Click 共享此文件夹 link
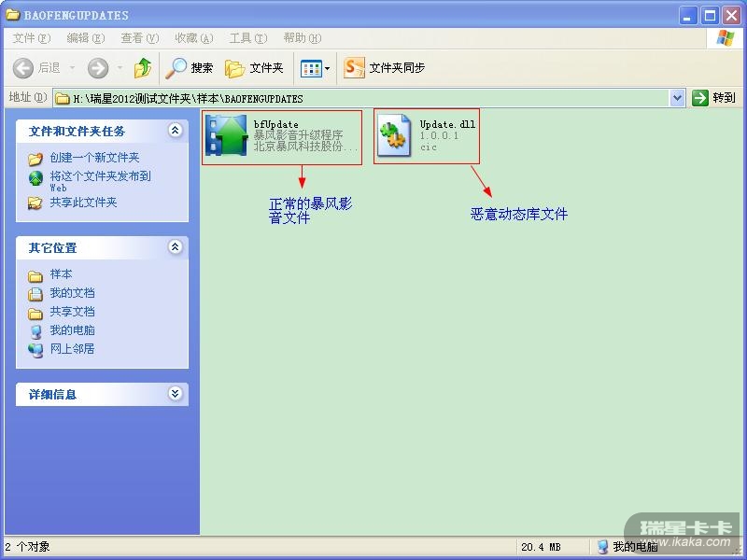 [83, 203]
